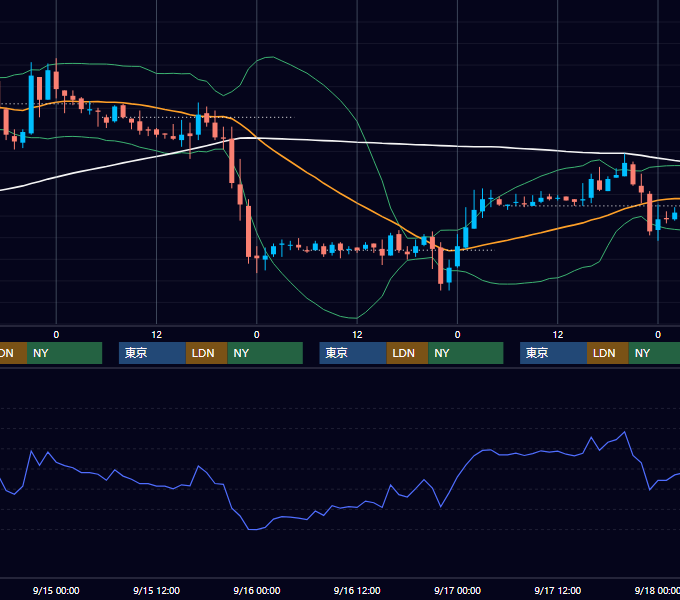Click the 9/17 12:00 time axis label
Screen dimensions: 680x600
pyautogui.click(x=558, y=590)
